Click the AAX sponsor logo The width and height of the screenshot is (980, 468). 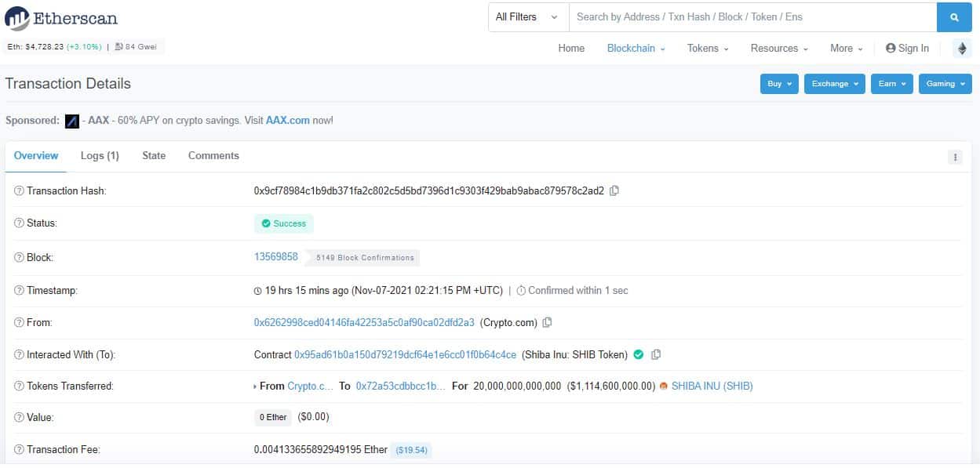[72, 121]
